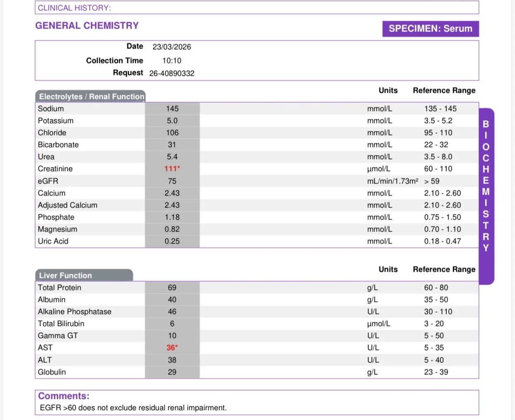Click the flagged AST value 36*

[172, 348]
